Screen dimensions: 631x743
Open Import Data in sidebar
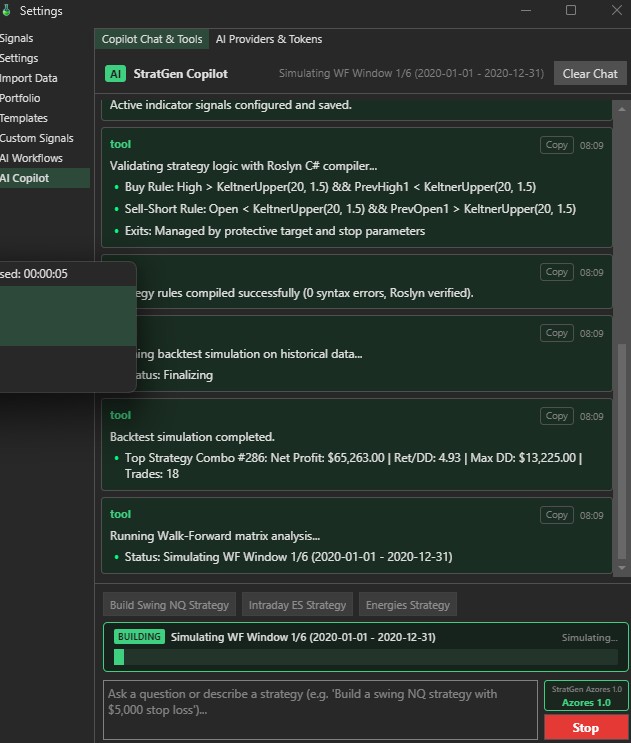point(28,78)
